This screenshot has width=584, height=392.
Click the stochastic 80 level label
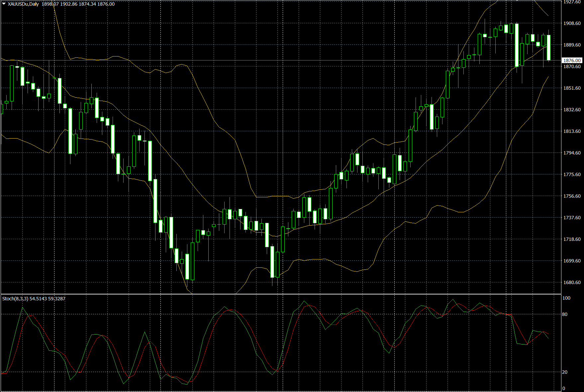pyautogui.click(x=565, y=314)
